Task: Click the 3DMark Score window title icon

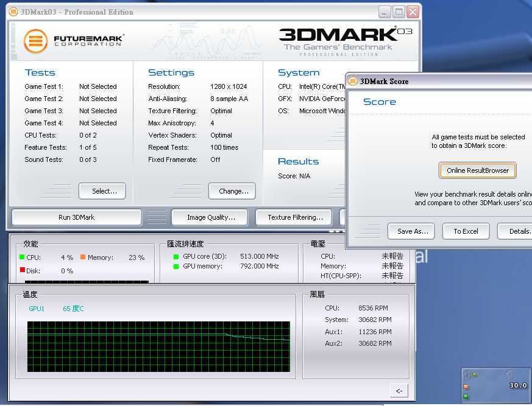Action: point(353,81)
